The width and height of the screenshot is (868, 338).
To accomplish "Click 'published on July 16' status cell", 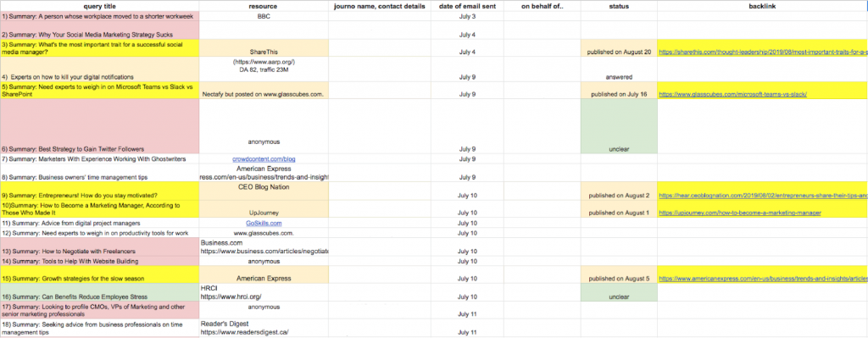I will (619, 91).
